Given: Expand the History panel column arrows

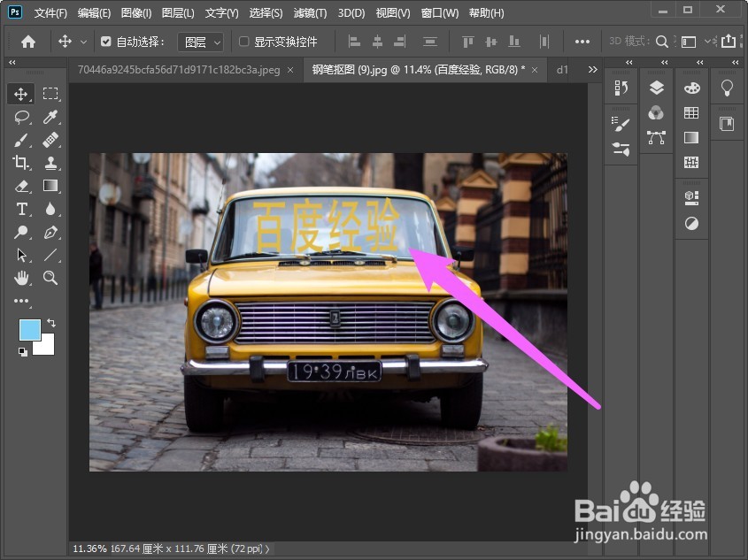Looking at the screenshot, I should (x=629, y=62).
